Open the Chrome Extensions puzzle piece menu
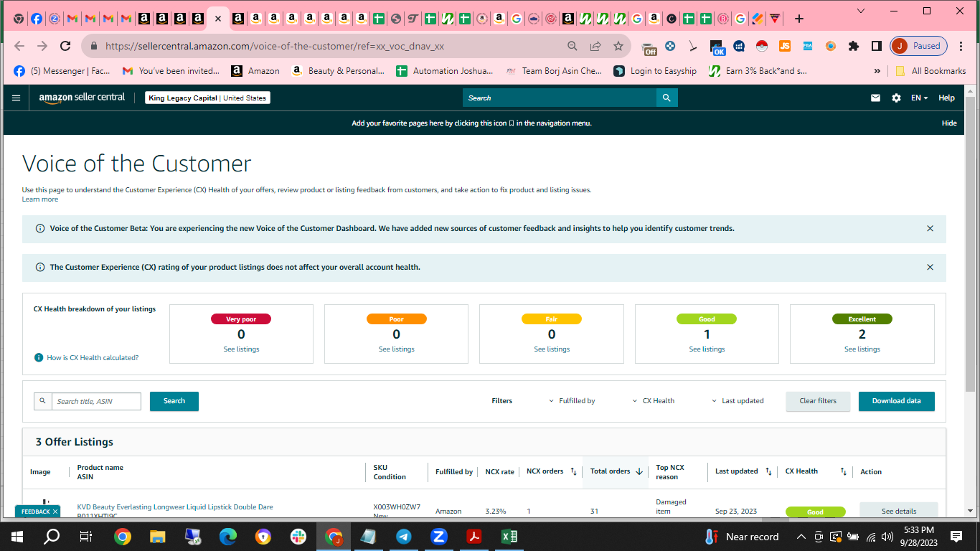 point(853,46)
